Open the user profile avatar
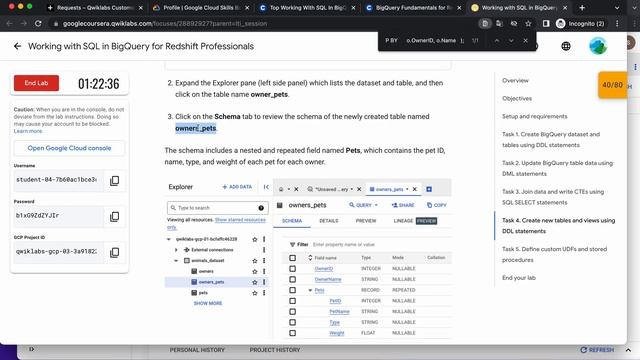 click(598, 46)
